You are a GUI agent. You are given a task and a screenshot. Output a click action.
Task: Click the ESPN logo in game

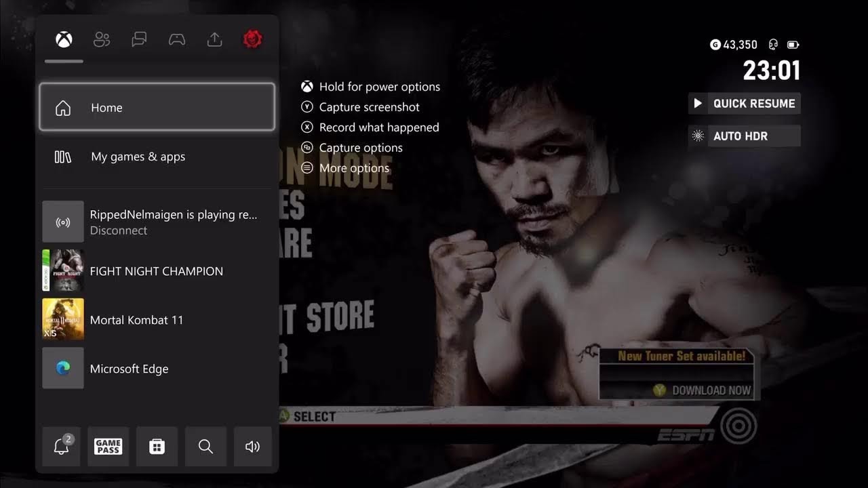[x=686, y=434]
